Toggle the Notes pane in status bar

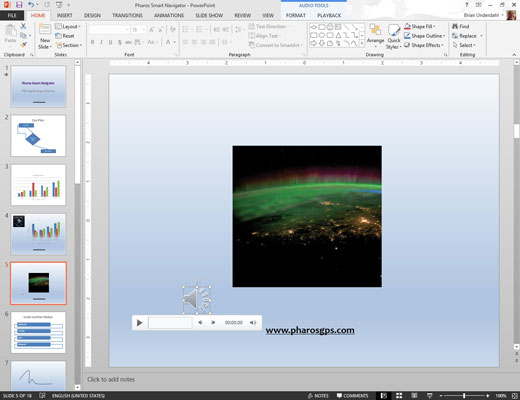pyautogui.click(x=318, y=396)
